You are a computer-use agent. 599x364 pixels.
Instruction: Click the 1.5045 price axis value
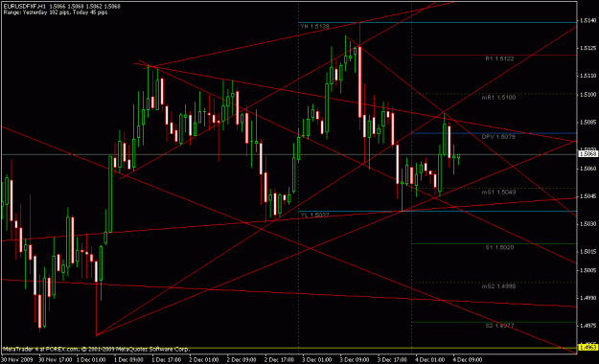(587, 196)
